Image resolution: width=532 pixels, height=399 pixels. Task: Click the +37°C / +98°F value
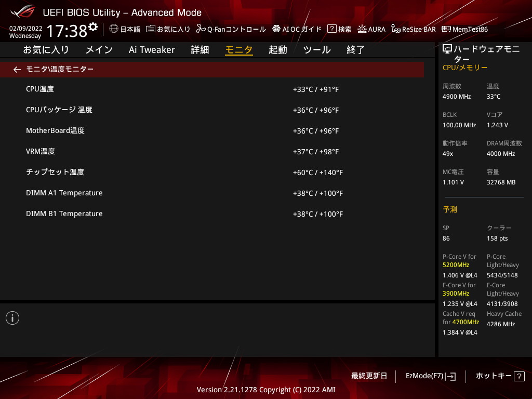(x=316, y=152)
